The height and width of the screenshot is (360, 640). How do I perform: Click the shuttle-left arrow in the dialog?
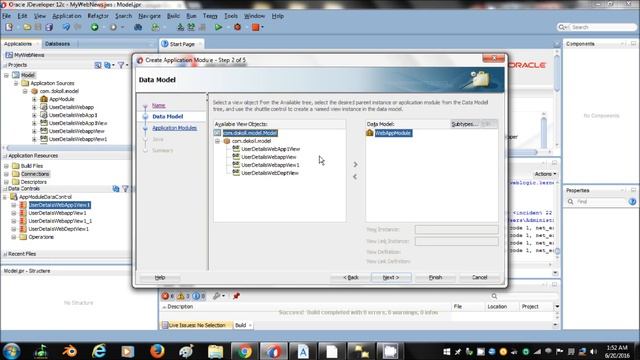pyautogui.click(x=355, y=177)
